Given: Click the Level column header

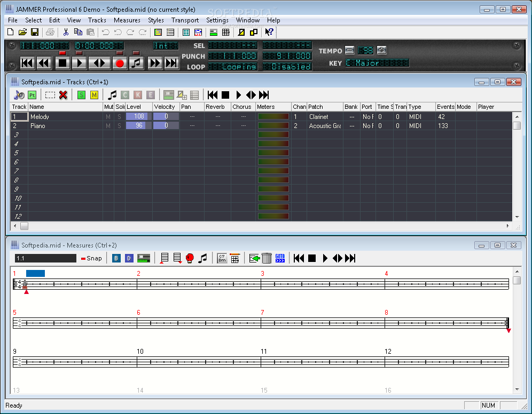Looking at the screenshot, I should (139, 107).
